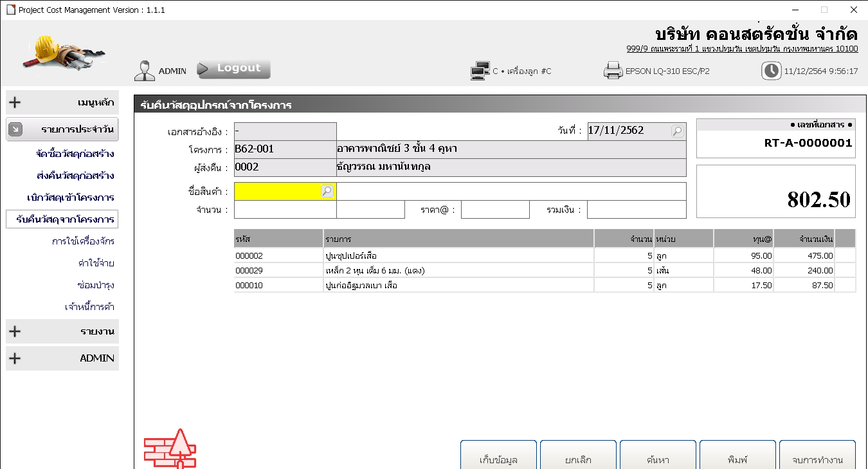
Task: Expand the ADMIN menu section
Action: tap(62, 358)
